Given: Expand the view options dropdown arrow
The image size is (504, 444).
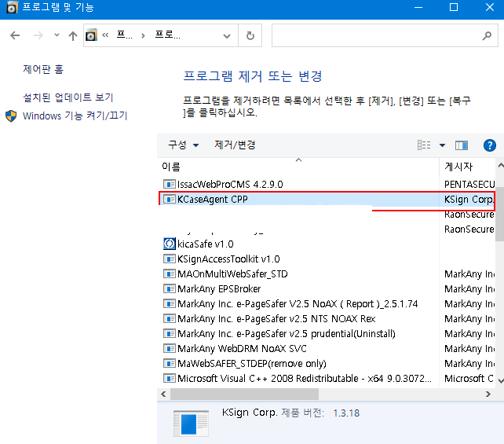Looking at the screenshot, I should pos(442,145).
